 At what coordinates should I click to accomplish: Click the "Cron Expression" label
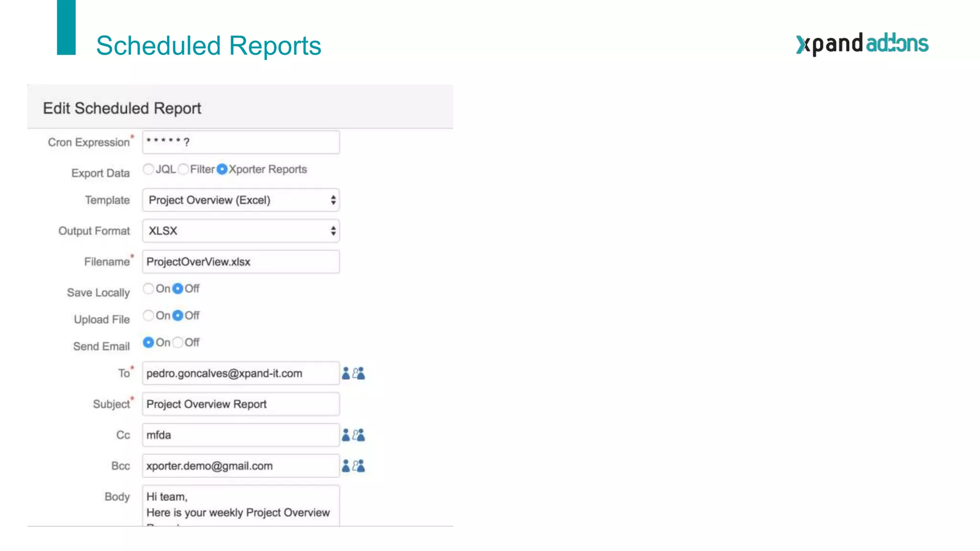point(89,143)
